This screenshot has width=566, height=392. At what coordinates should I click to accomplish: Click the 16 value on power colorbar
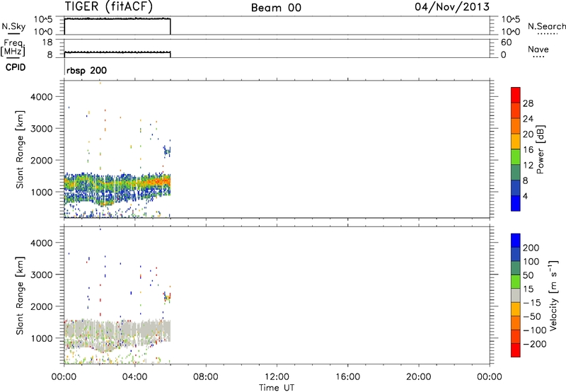pos(528,150)
